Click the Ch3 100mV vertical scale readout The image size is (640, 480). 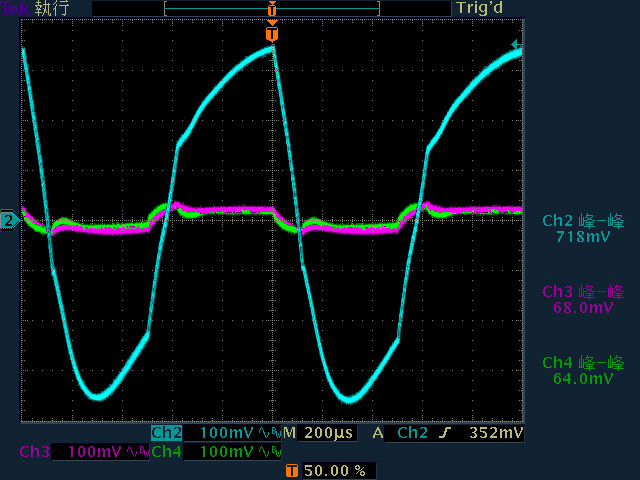94,452
